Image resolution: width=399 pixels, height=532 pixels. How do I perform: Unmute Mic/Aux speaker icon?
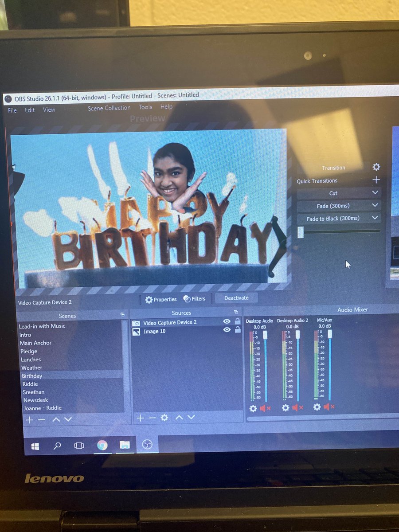(329, 407)
